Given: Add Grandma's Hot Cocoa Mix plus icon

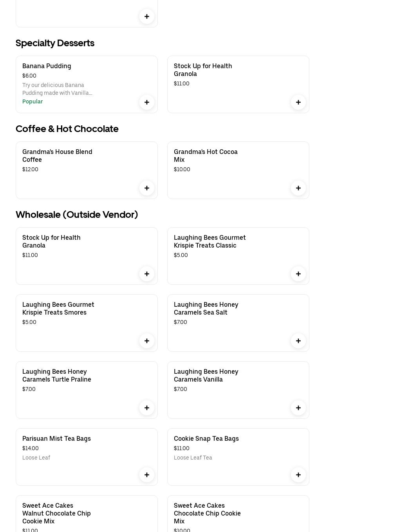Looking at the screenshot, I should point(298,188).
